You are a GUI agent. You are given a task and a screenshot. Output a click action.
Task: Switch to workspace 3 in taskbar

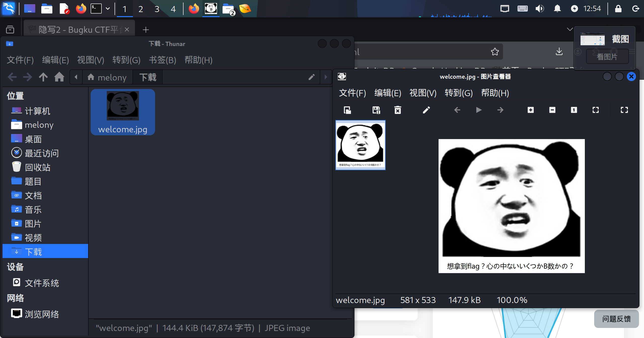157,9
